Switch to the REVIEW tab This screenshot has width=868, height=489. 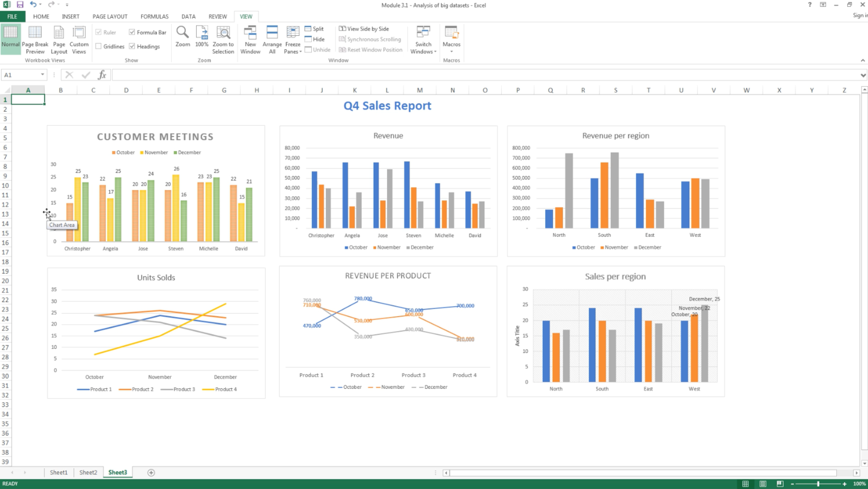(x=218, y=17)
